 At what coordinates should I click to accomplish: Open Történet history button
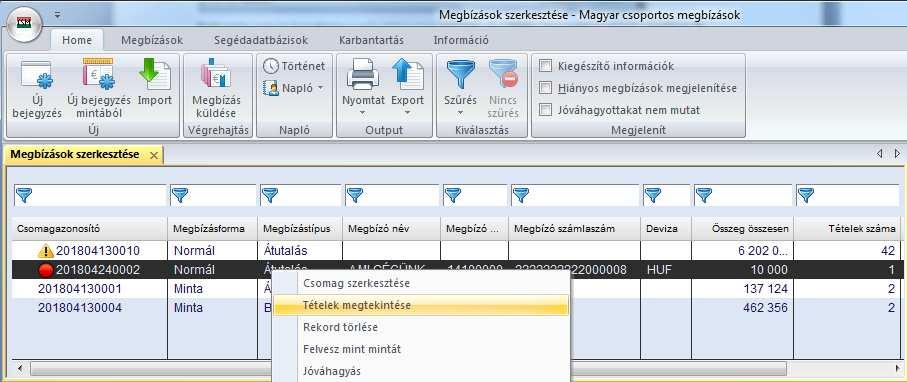pos(294,66)
